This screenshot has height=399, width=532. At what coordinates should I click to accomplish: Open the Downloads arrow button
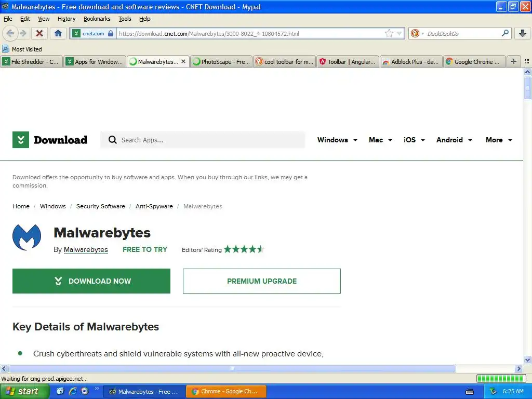pyautogui.click(x=523, y=33)
